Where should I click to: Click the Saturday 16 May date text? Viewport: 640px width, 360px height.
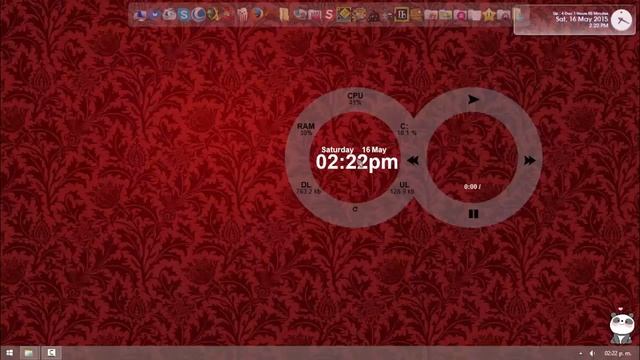point(354,150)
